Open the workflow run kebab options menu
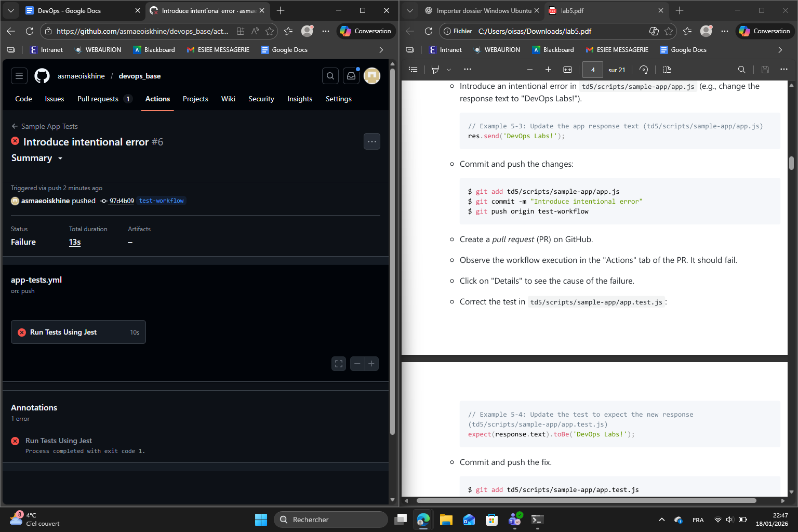The height and width of the screenshot is (532, 798). 372,141
